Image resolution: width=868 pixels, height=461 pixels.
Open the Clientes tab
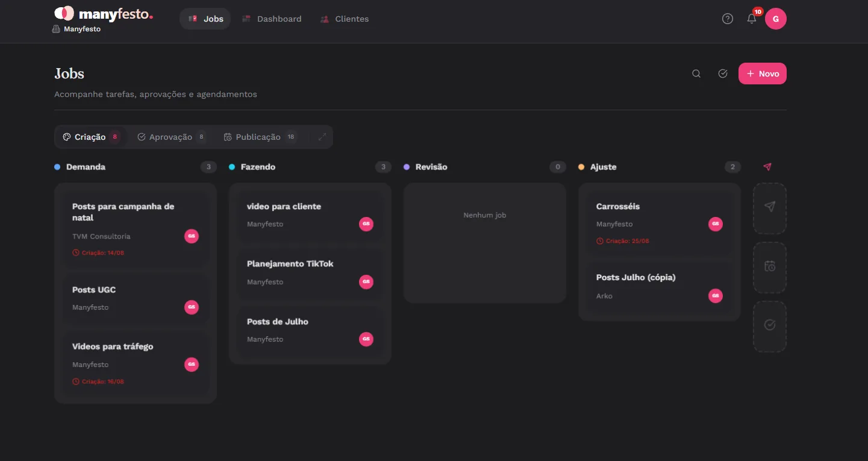tap(345, 19)
